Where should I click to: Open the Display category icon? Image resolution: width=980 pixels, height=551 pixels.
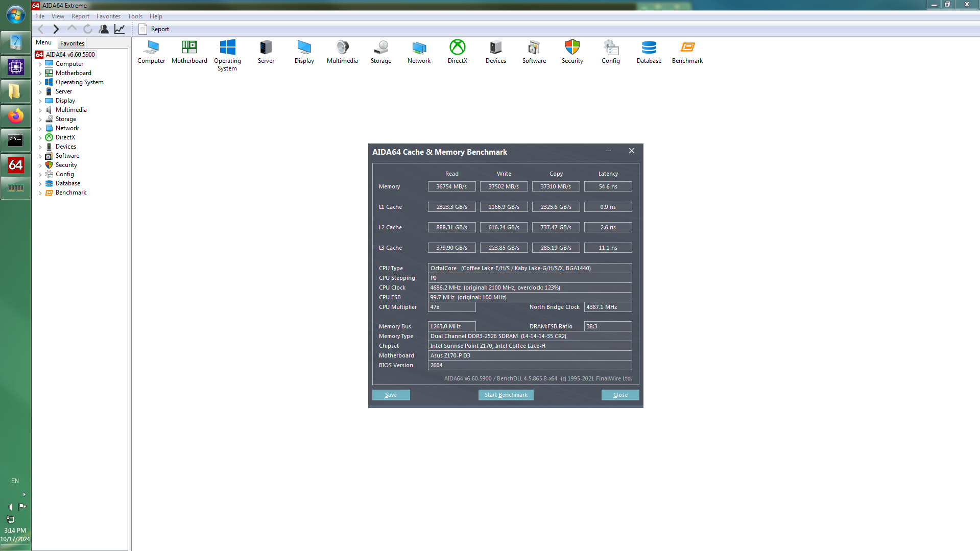pyautogui.click(x=304, y=52)
